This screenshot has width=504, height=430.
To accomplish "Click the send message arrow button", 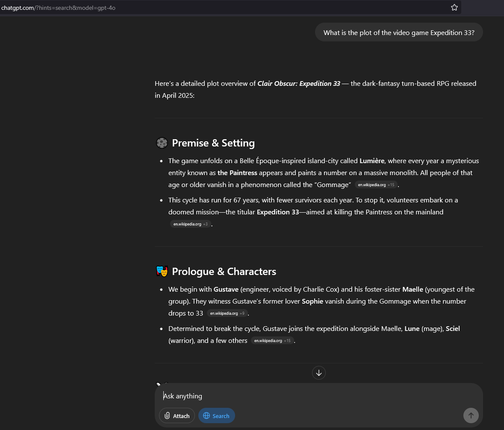I will 471,415.
